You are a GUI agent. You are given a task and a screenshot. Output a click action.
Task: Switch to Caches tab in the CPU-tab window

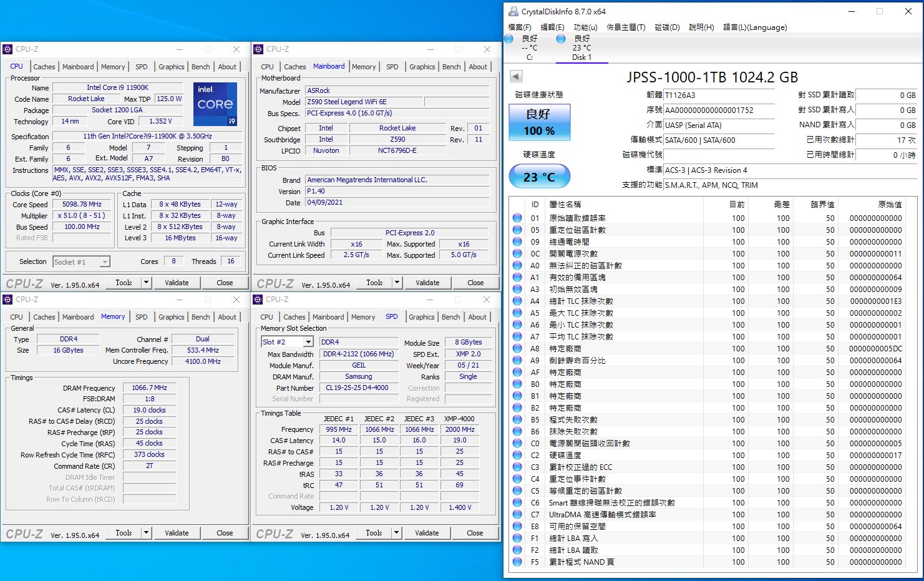[x=44, y=67]
